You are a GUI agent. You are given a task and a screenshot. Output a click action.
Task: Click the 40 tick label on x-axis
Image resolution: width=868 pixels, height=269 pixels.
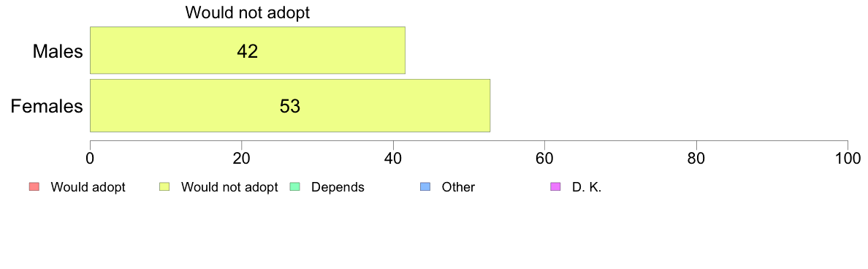point(393,158)
